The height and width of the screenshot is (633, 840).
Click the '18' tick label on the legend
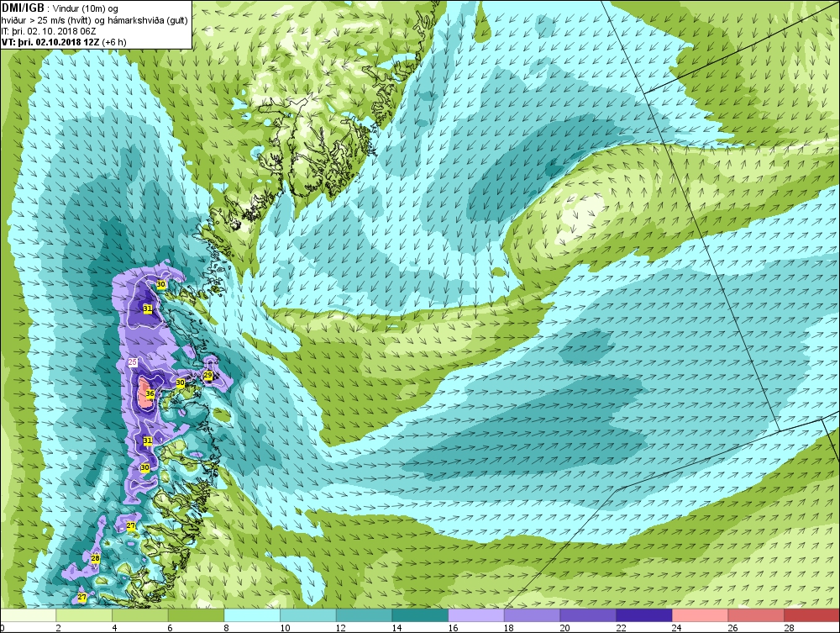click(509, 628)
